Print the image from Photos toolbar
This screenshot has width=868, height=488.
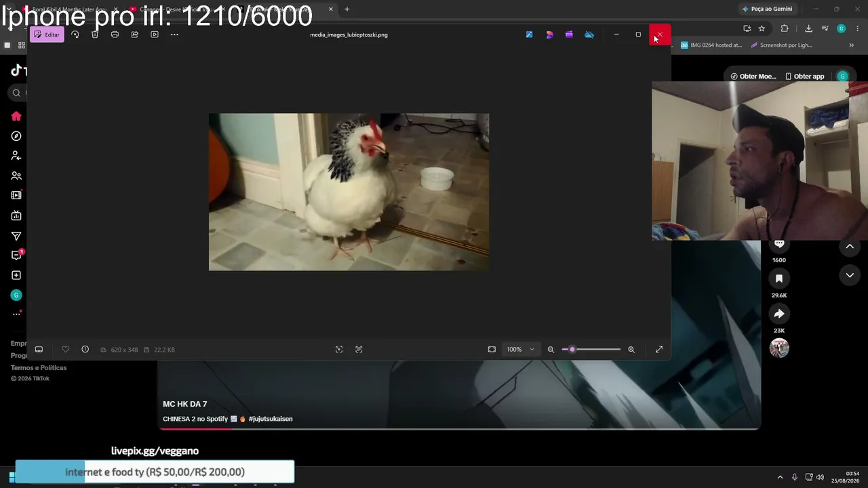pos(115,35)
